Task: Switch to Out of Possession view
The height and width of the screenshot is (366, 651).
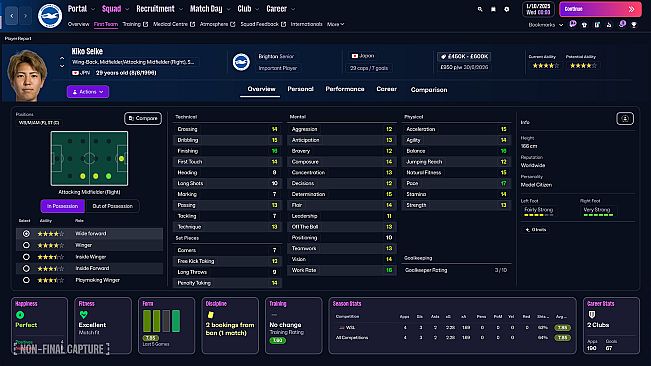Action: point(112,206)
